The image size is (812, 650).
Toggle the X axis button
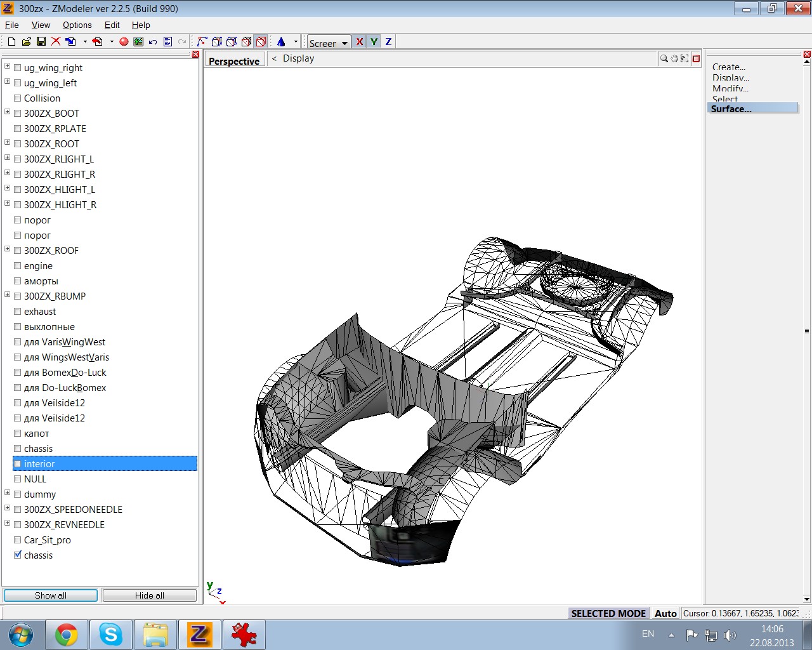point(360,42)
